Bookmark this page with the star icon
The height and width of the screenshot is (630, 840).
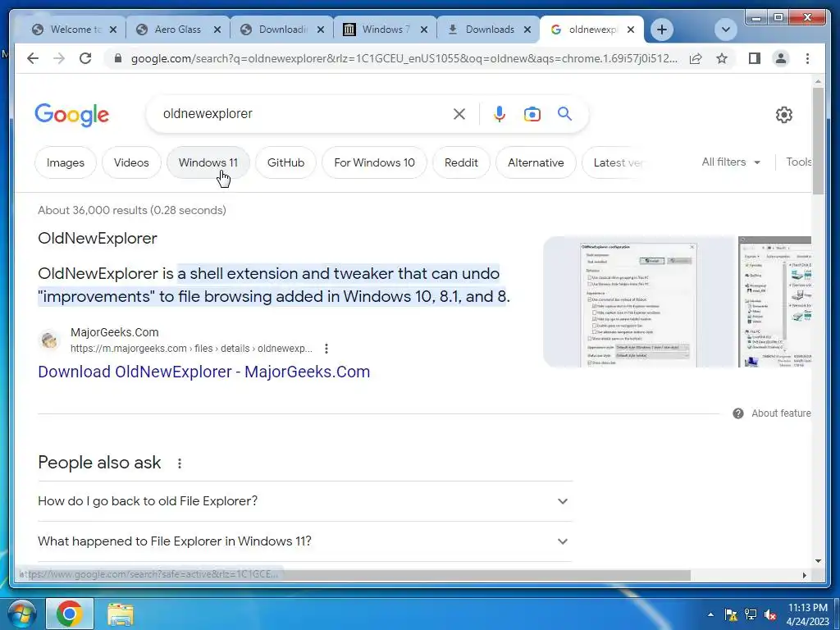point(722,58)
